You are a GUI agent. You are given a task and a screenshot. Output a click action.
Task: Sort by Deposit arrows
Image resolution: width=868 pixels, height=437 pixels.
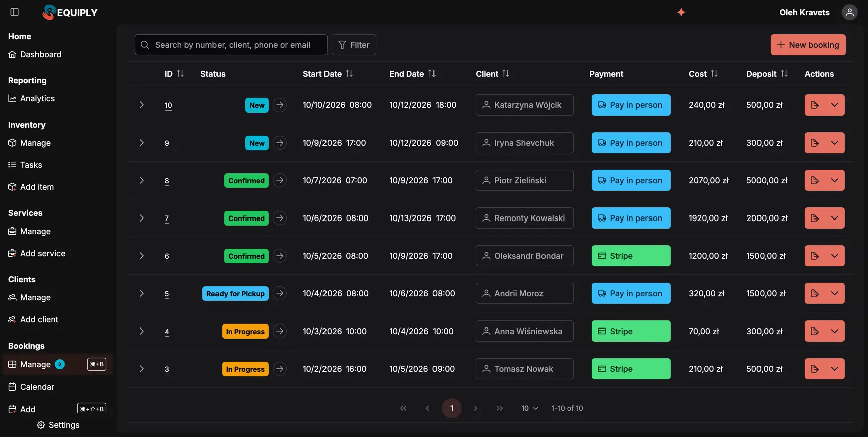(784, 74)
